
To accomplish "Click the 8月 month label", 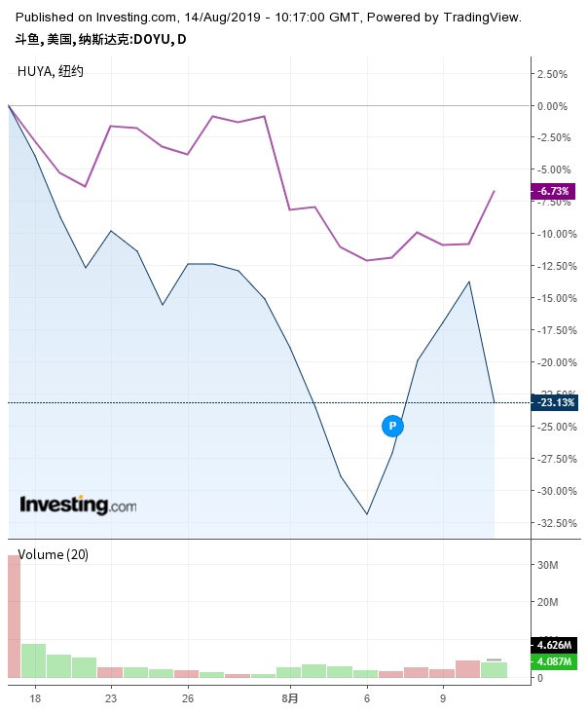I will point(289,698).
